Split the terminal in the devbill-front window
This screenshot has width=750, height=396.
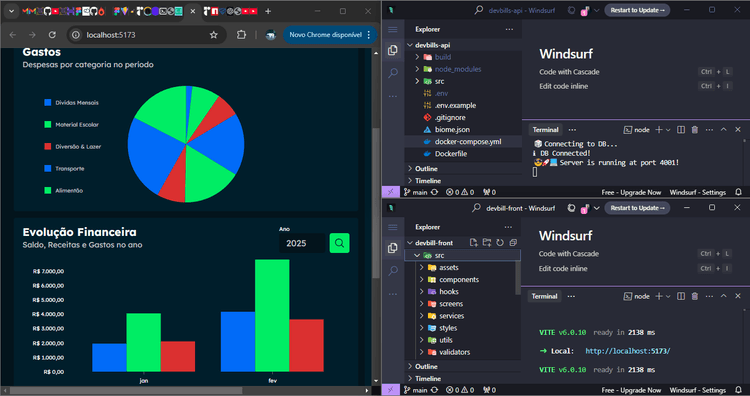pos(681,296)
